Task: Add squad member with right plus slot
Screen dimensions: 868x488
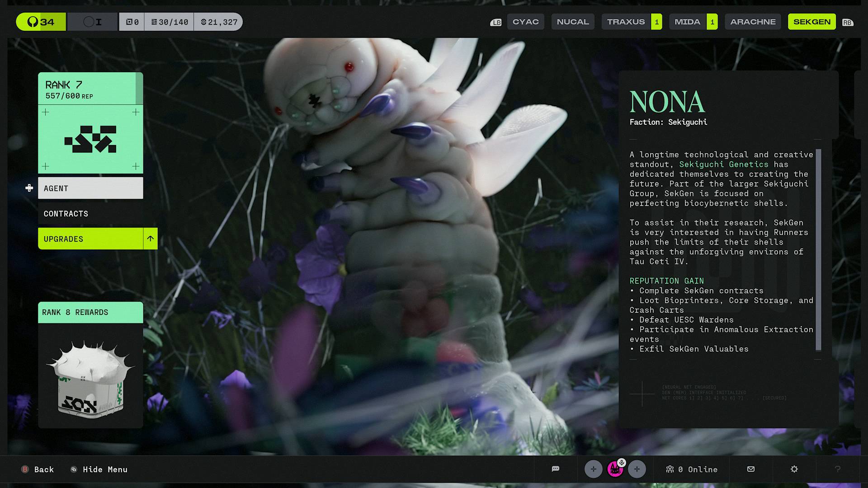Action: pos(637,469)
